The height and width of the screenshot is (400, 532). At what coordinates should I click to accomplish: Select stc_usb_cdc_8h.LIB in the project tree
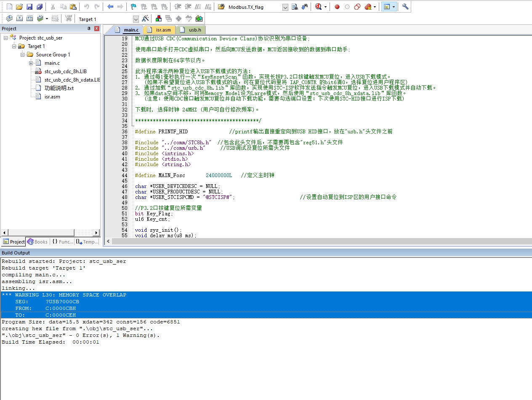[65, 72]
